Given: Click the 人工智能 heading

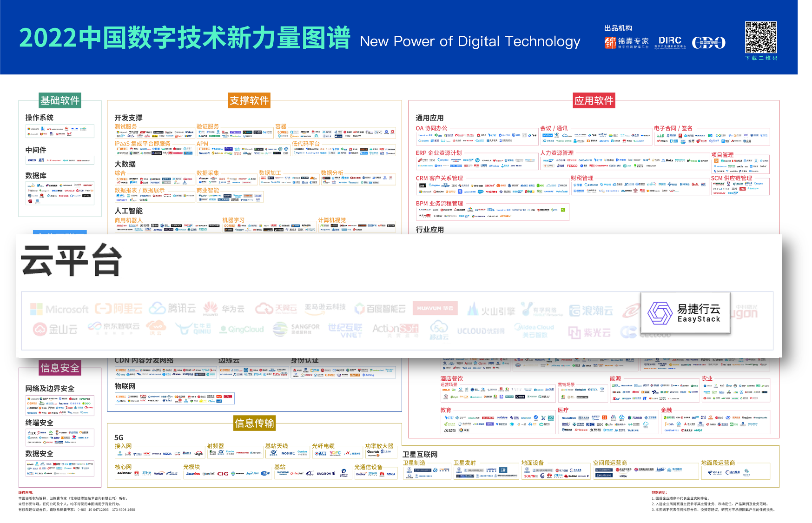Looking at the screenshot, I should 129,211.
